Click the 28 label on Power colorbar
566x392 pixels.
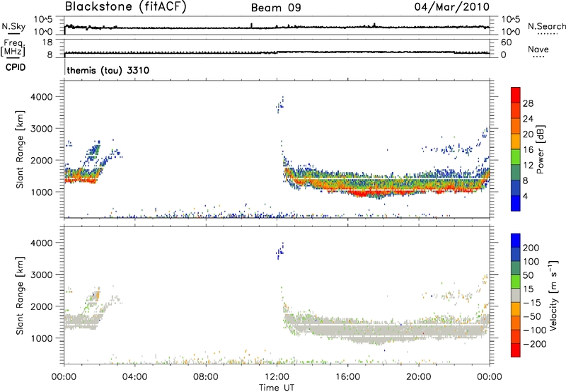click(528, 103)
